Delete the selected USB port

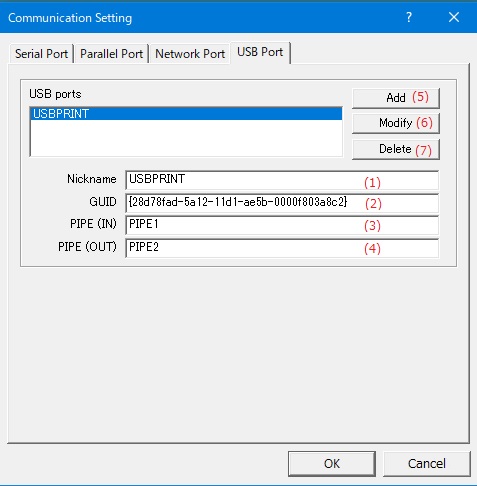click(x=396, y=149)
